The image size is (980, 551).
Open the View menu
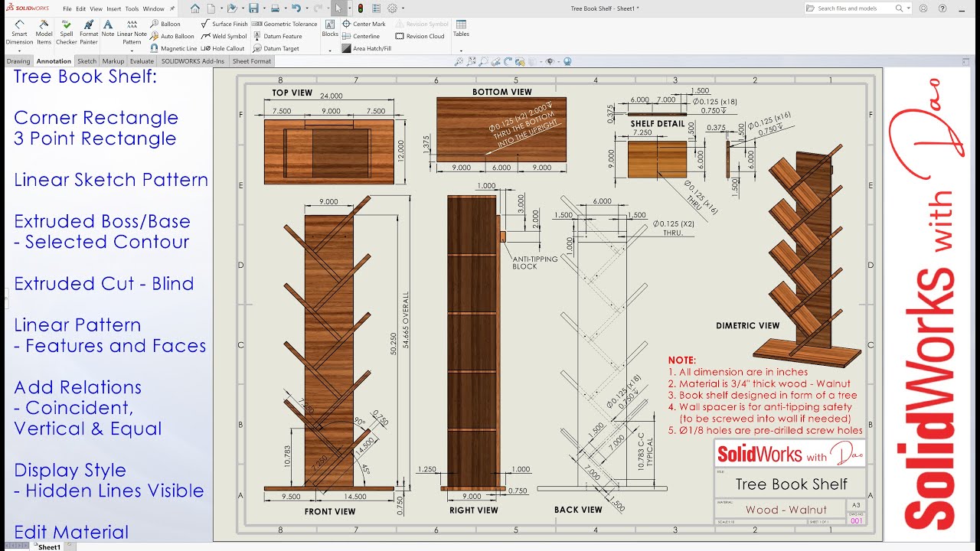(96, 8)
